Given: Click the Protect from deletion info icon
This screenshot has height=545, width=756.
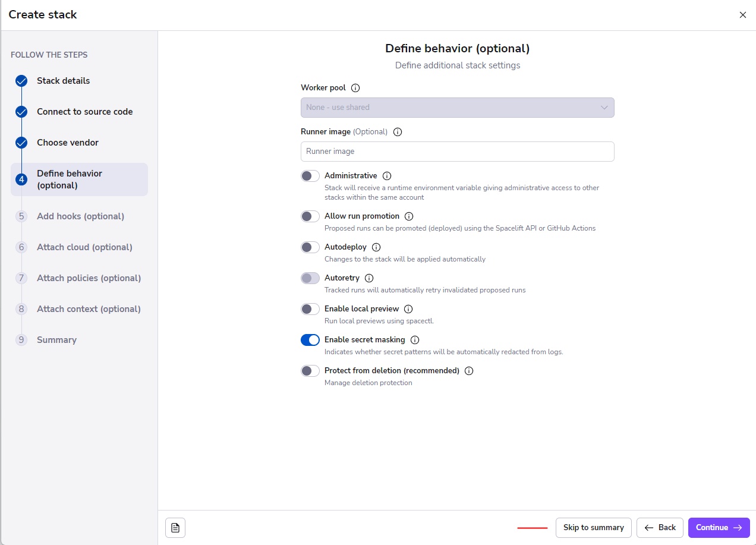Looking at the screenshot, I should coord(469,371).
